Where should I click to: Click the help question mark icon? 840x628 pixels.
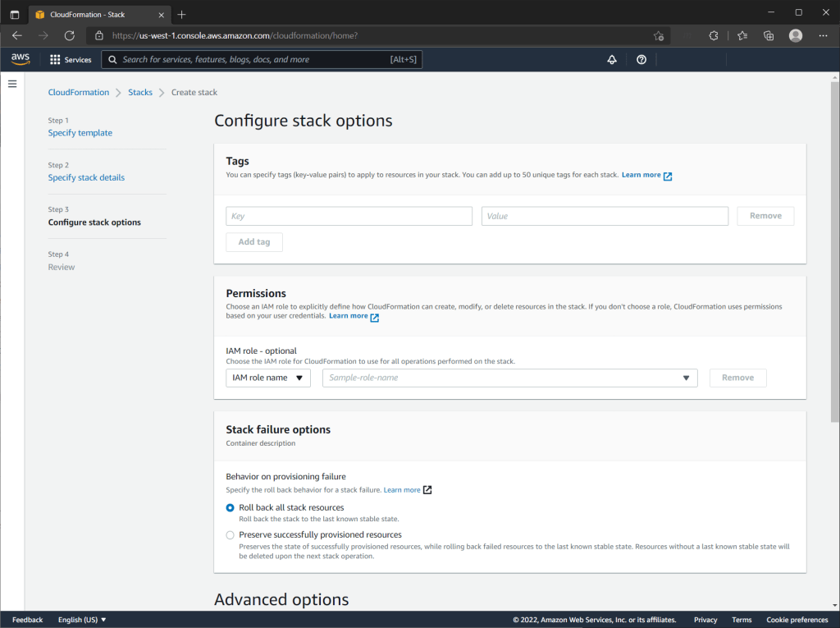coord(641,60)
